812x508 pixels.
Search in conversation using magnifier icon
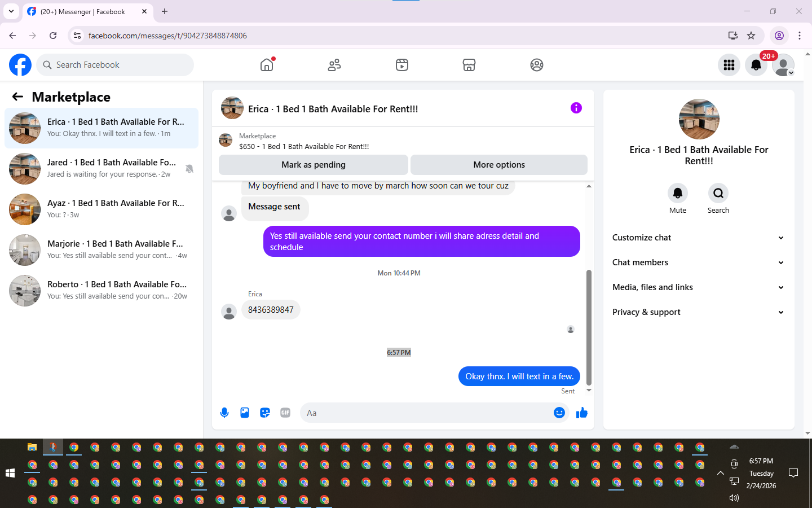718,193
